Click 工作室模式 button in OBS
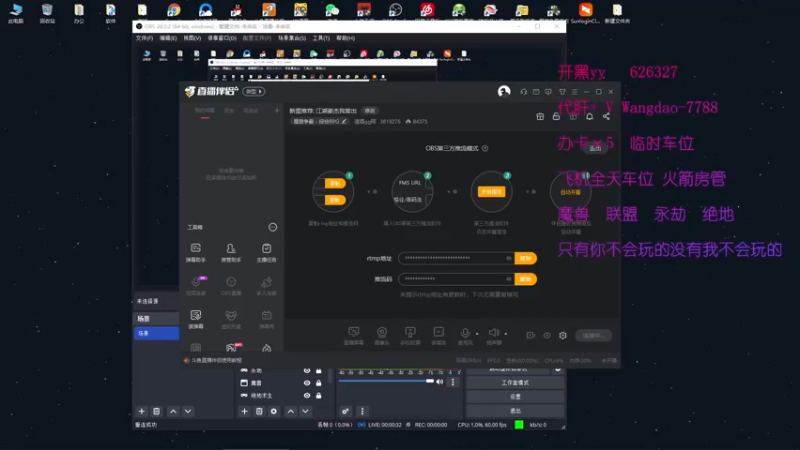The height and width of the screenshot is (450, 800). tap(515, 383)
